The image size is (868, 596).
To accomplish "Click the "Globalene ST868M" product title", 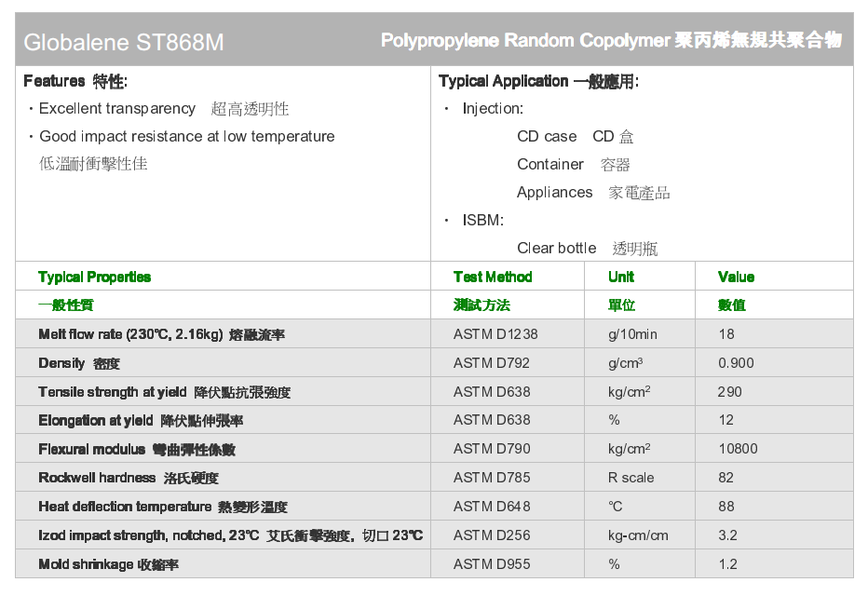I will 124,42.
